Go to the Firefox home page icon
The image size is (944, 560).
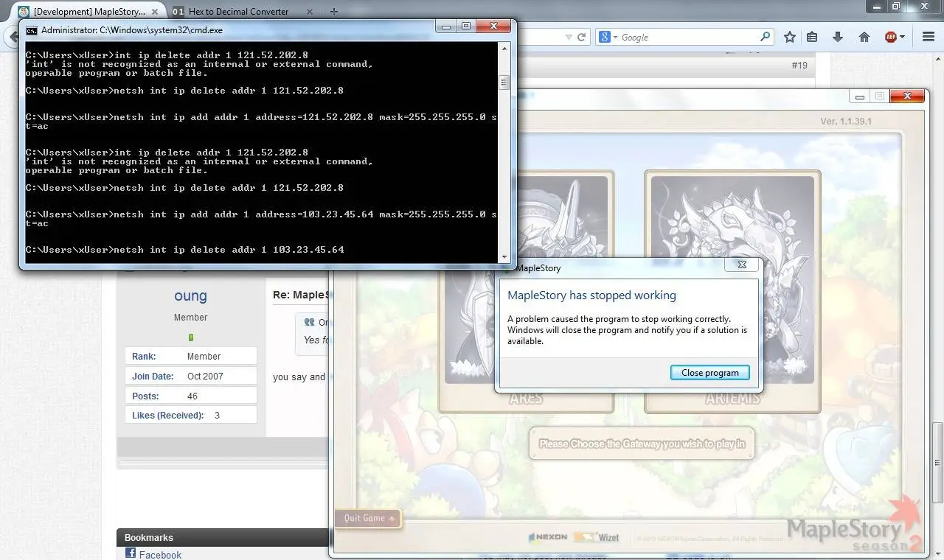point(864,37)
